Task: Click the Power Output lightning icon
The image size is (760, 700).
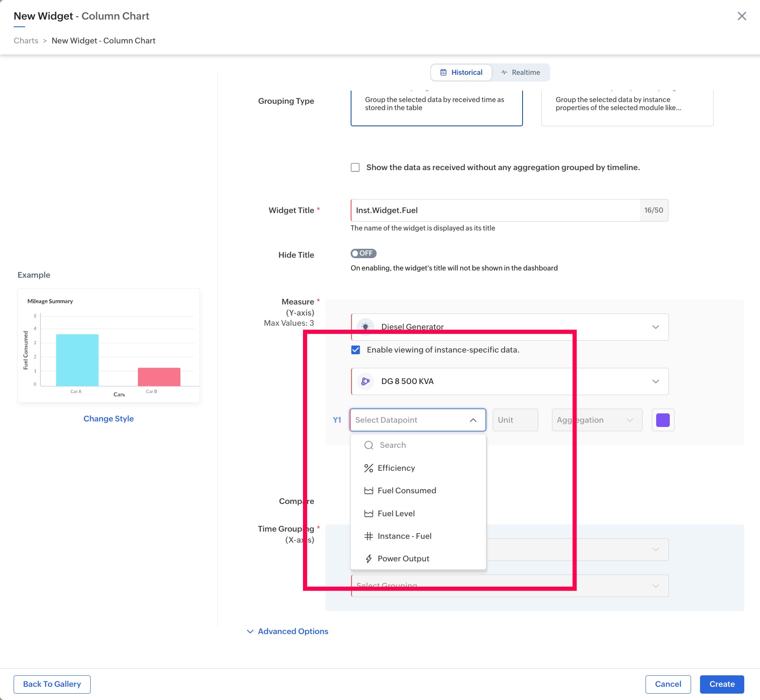Action: [x=369, y=559]
